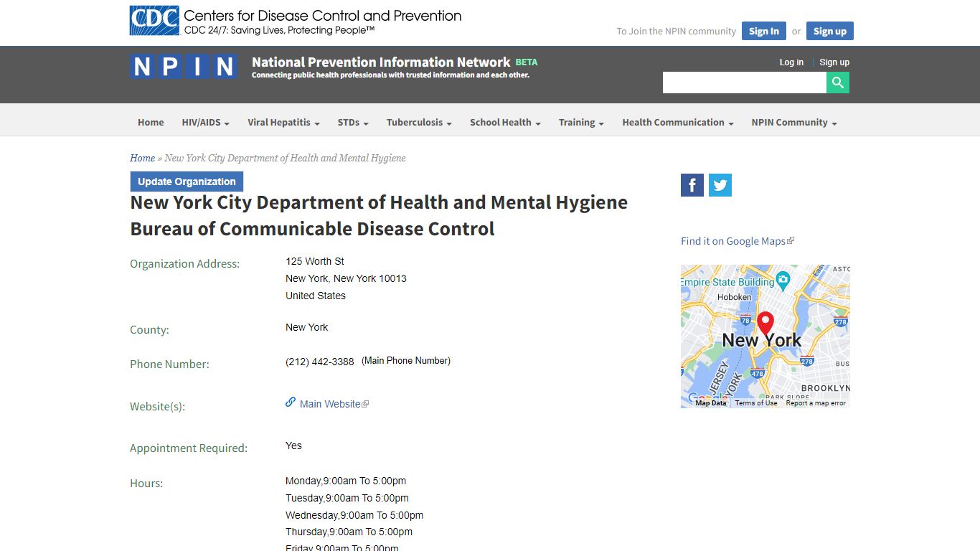Click the Bureau of Communicable Disease Control subheading
The width and height of the screenshot is (980, 551).
[312, 229]
